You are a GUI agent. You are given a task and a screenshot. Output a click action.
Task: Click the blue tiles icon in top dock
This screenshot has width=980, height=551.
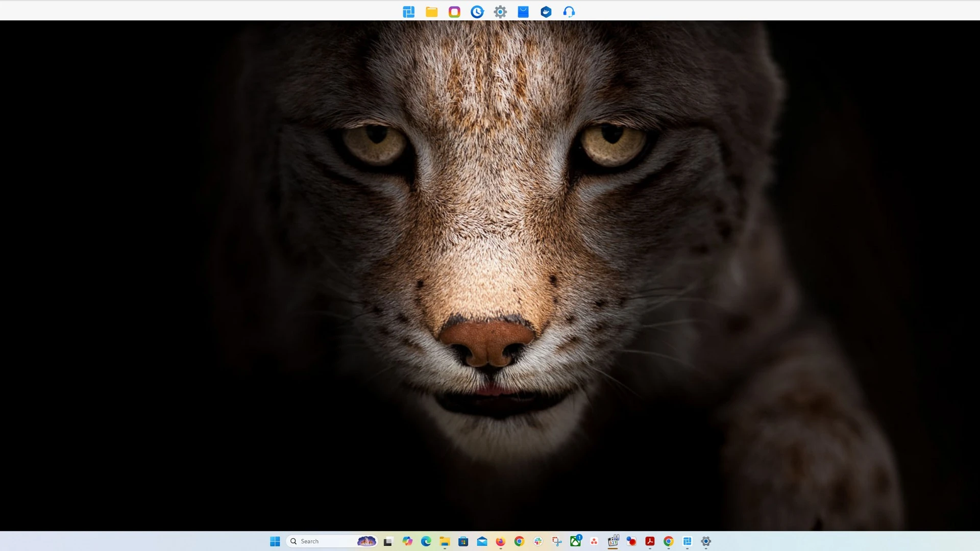408,12
